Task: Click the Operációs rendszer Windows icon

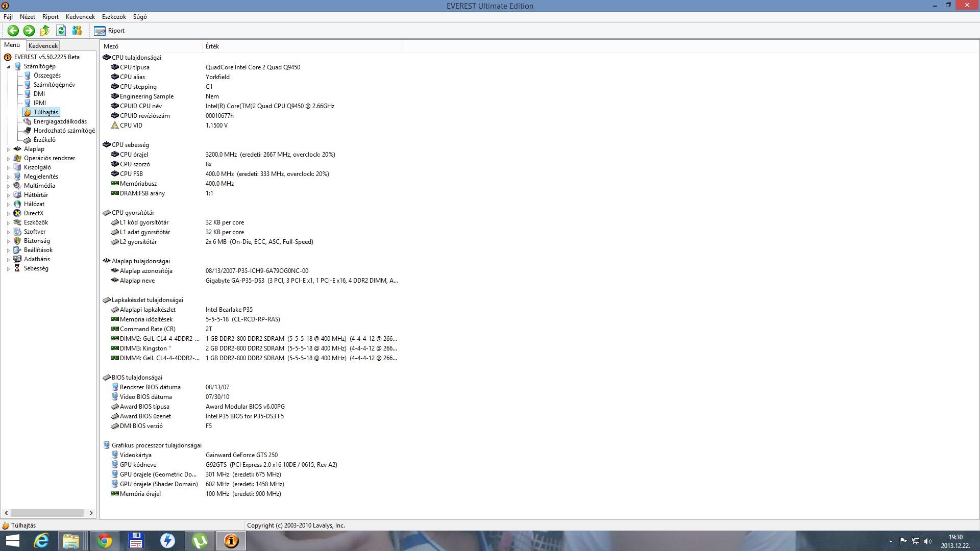Action: (17, 158)
